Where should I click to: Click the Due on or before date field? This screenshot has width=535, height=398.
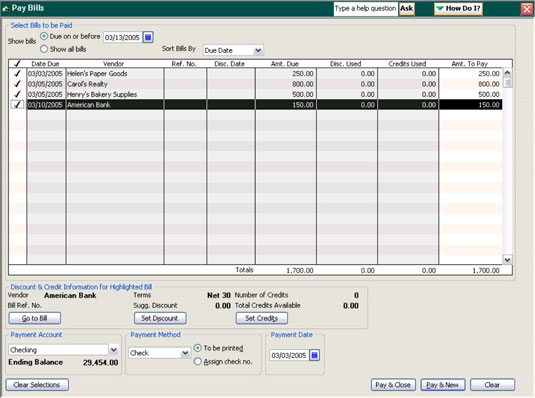tap(122, 37)
